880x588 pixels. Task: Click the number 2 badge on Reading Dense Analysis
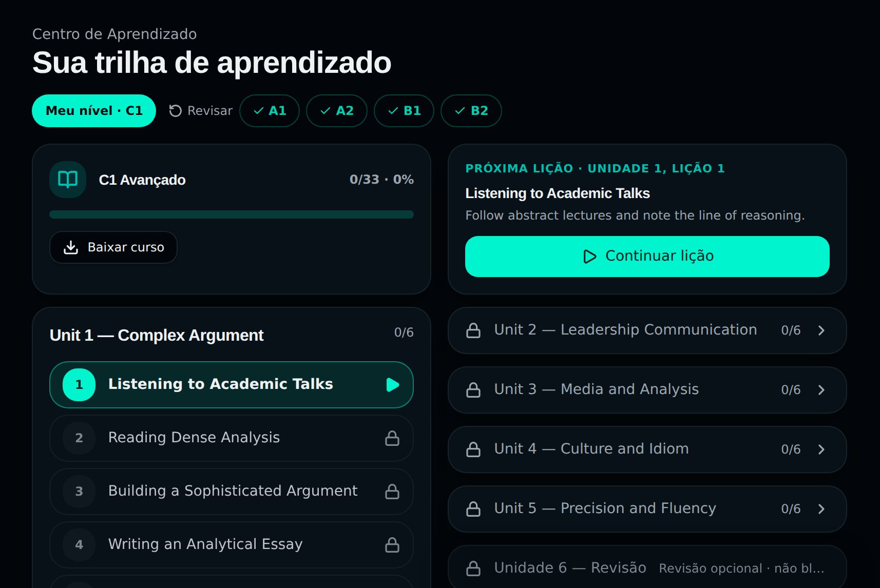pos(79,438)
